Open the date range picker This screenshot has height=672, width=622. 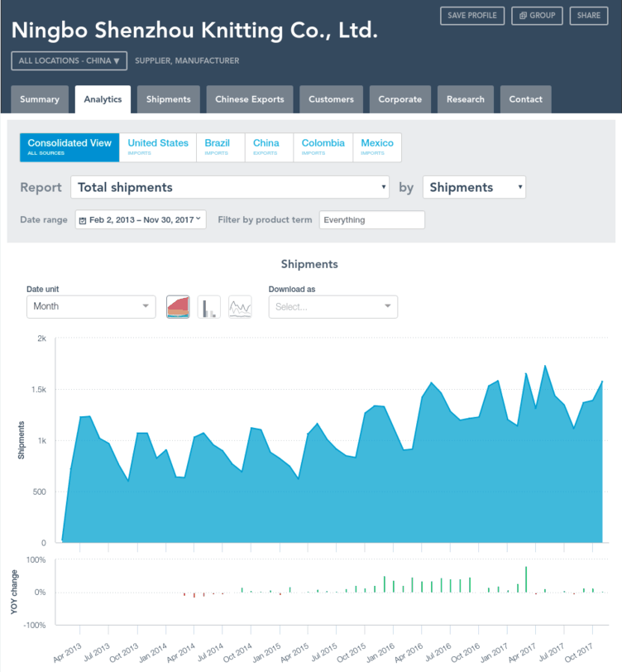pos(141,219)
